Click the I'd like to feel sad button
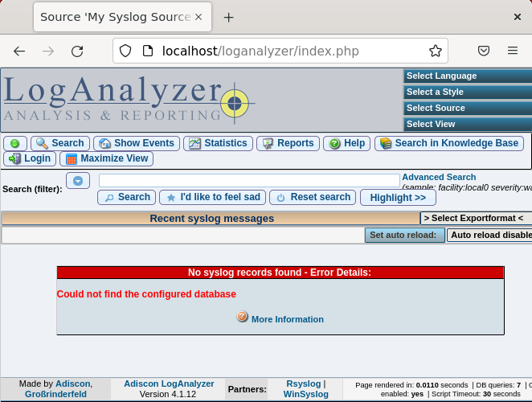This screenshot has height=402, width=532. pyautogui.click(x=212, y=197)
